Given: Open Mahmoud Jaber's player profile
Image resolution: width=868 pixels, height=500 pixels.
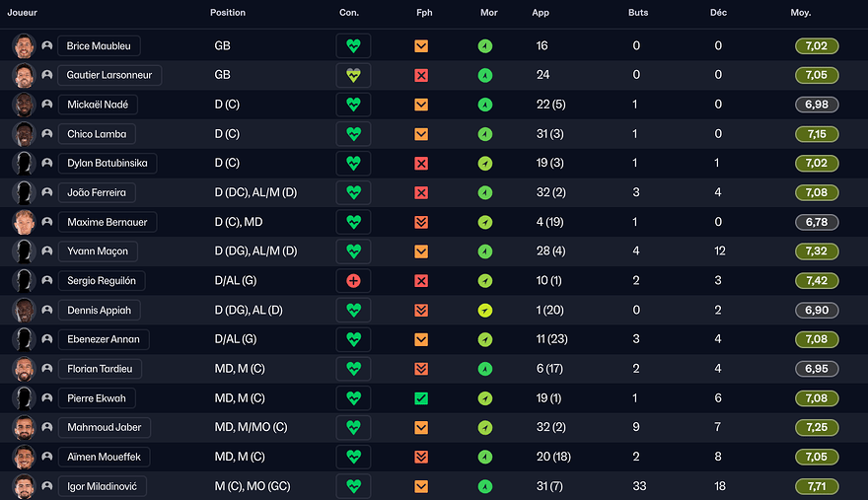Looking at the screenshot, I should [104, 428].
